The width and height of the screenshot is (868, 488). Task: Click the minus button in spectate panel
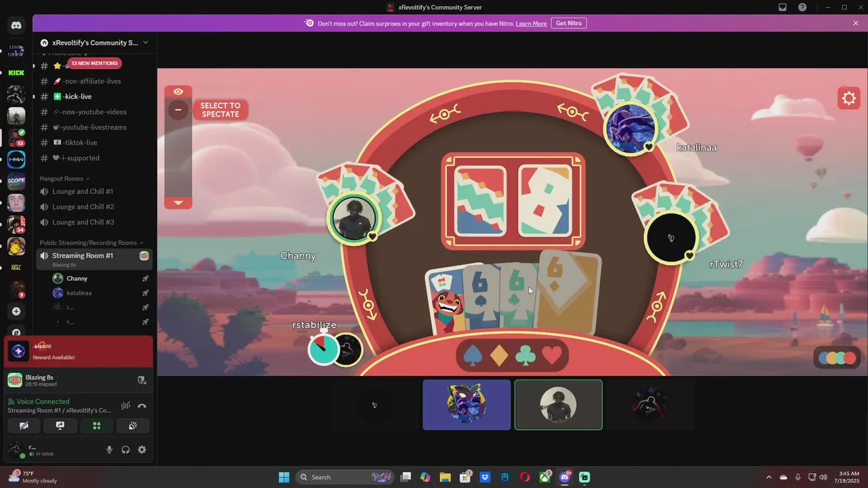(178, 110)
